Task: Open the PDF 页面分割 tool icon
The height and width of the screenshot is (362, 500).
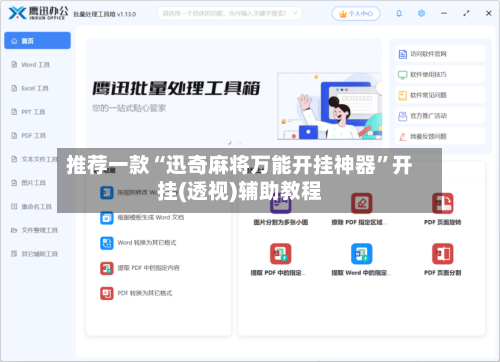Action: tap(442, 254)
